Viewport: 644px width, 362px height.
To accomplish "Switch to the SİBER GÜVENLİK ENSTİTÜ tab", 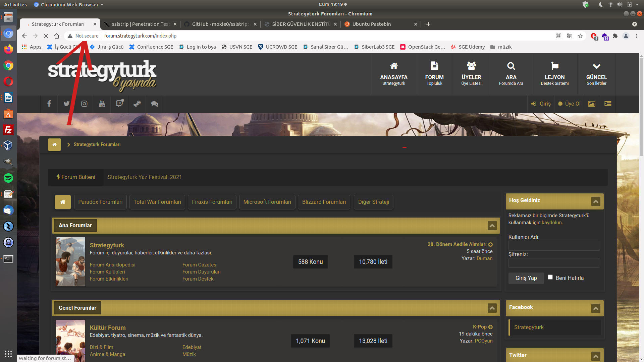I will [300, 24].
